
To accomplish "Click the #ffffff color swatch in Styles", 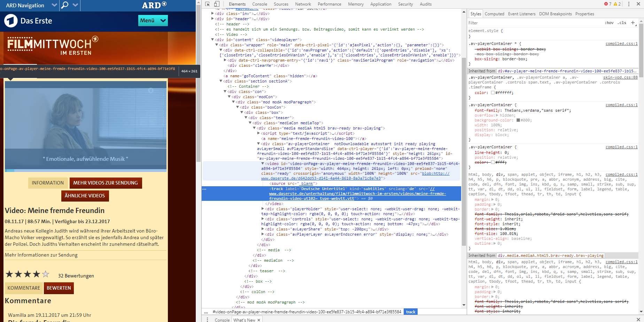I will tap(493, 93).
